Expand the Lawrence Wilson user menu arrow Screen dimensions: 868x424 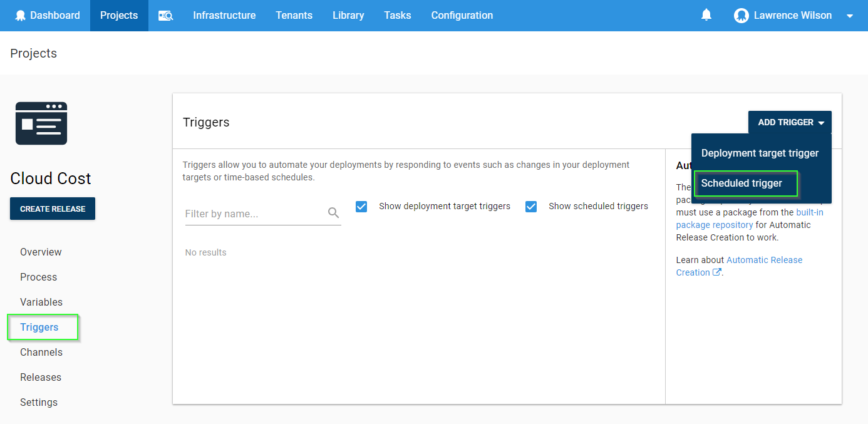click(850, 16)
